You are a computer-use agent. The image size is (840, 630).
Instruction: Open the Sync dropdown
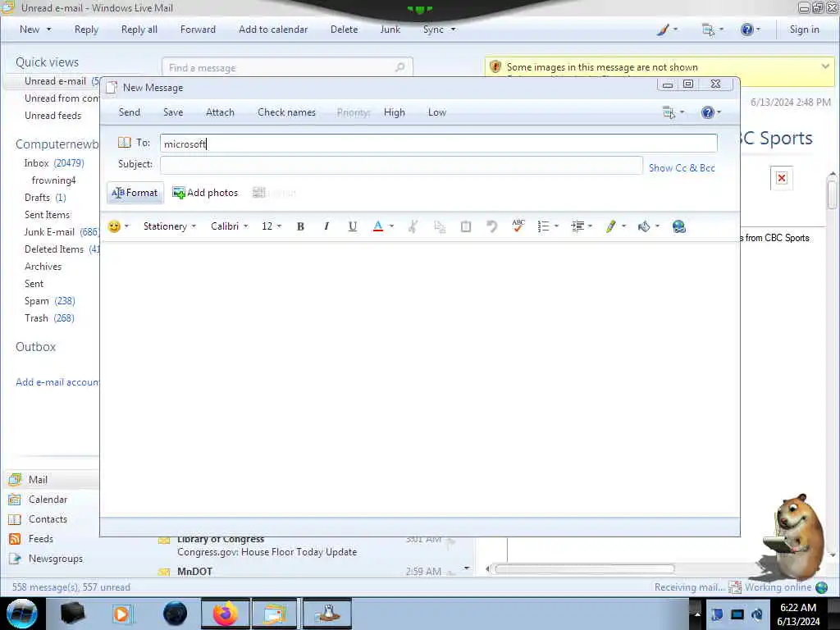click(440, 30)
